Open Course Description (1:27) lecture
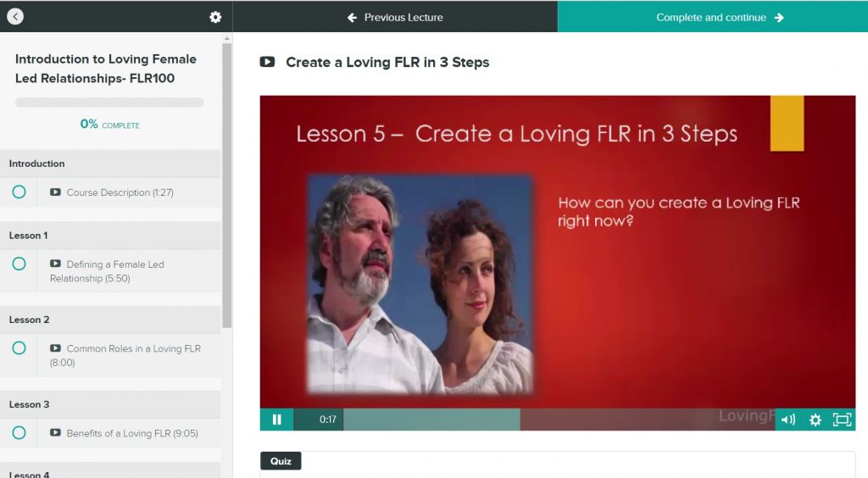 [120, 192]
